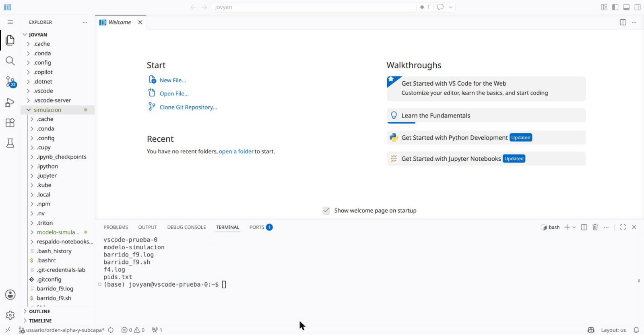Switch to the OUTPUT tab

click(148, 227)
